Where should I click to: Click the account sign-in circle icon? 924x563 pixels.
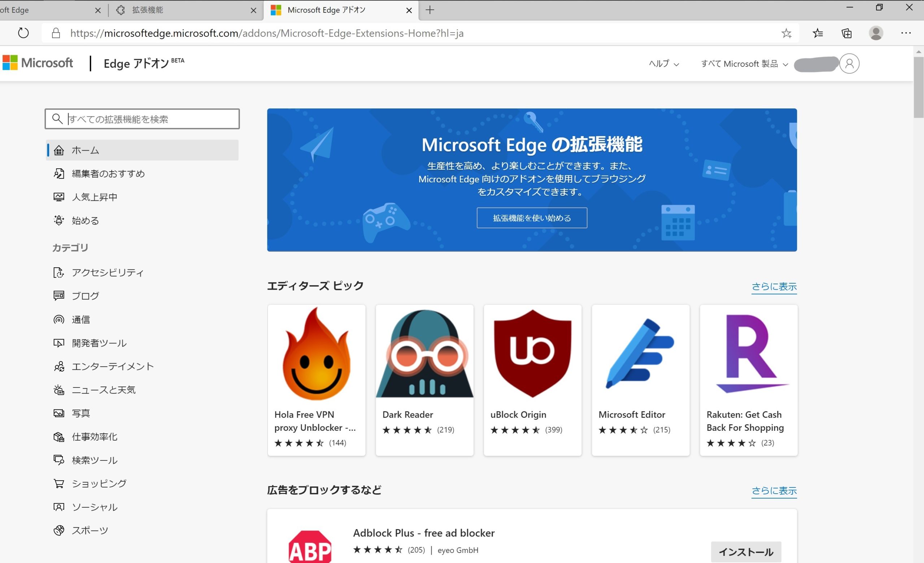coord(849,64)
